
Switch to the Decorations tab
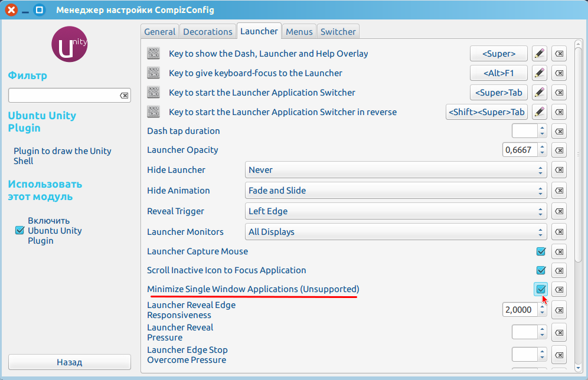click(208, 32)
